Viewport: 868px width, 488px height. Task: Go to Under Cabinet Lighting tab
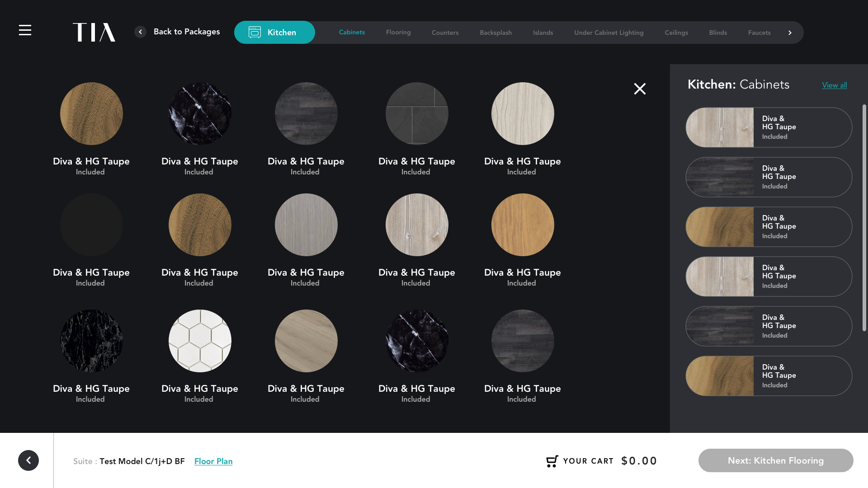609,33
